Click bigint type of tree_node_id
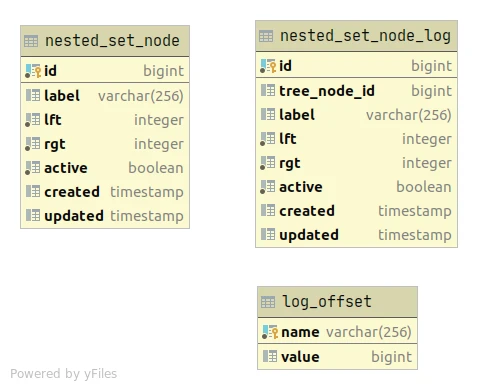 (x=432, y=91)
